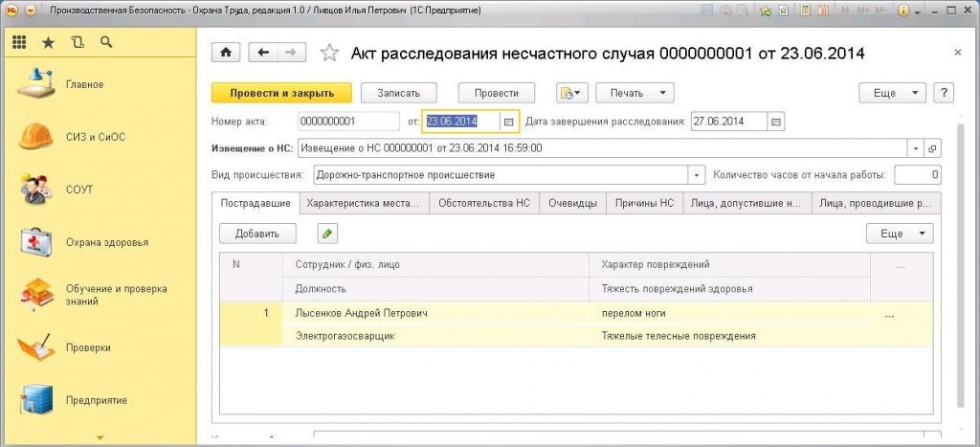
Task: Add to favorites icon in title bar
Action: click(x=766, y=11)
